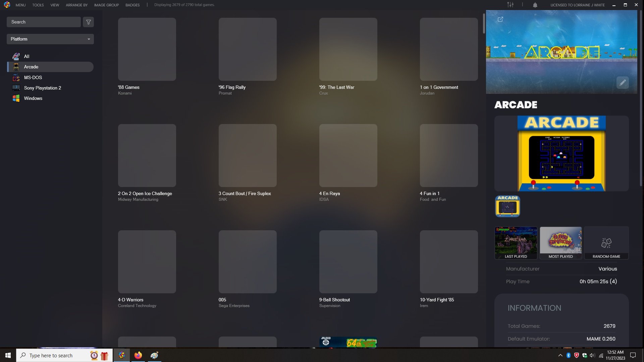
Task: Open the Bluetooth tray icon
Action: pos(569,355)
